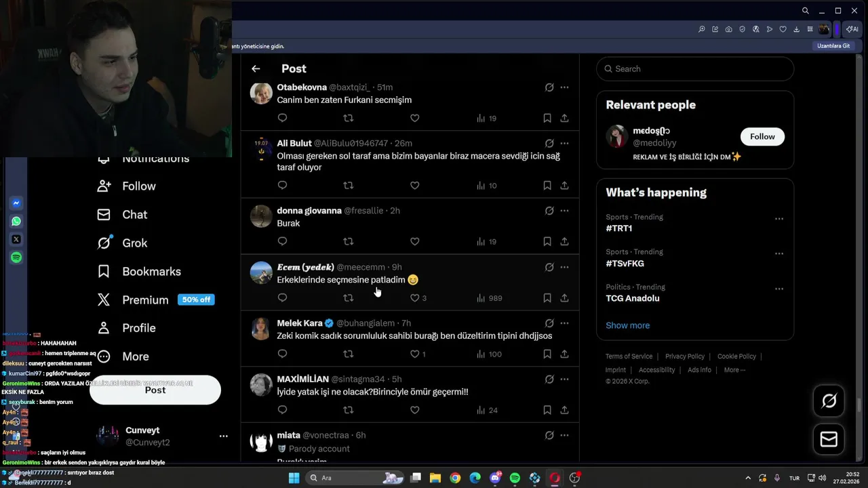Open more options for MAXİMİLİAN's comment
The image size is (868, 488).
pyautogui.click(x=564, y=379)
